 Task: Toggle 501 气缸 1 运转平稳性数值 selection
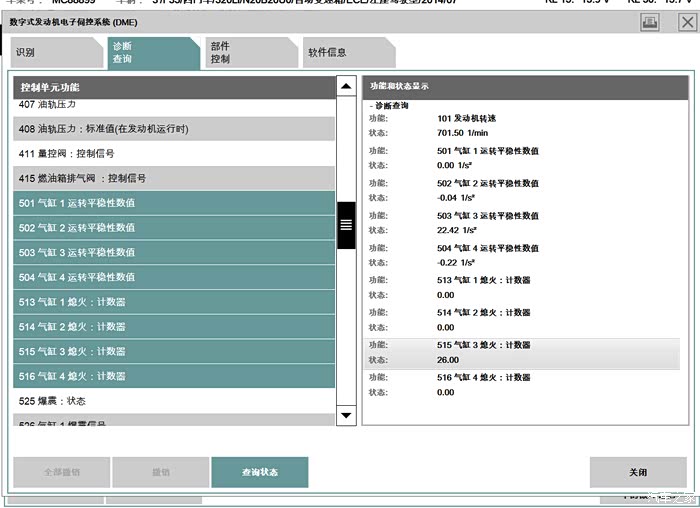[174, 203]
